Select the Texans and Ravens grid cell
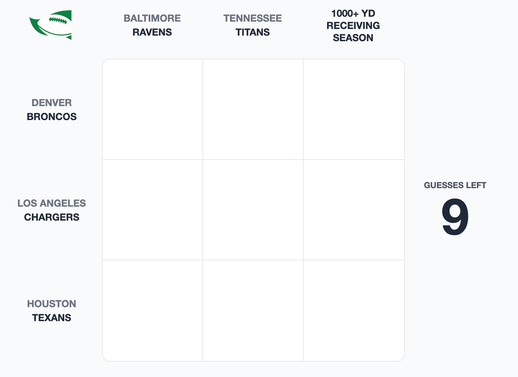 click(152, 311)
